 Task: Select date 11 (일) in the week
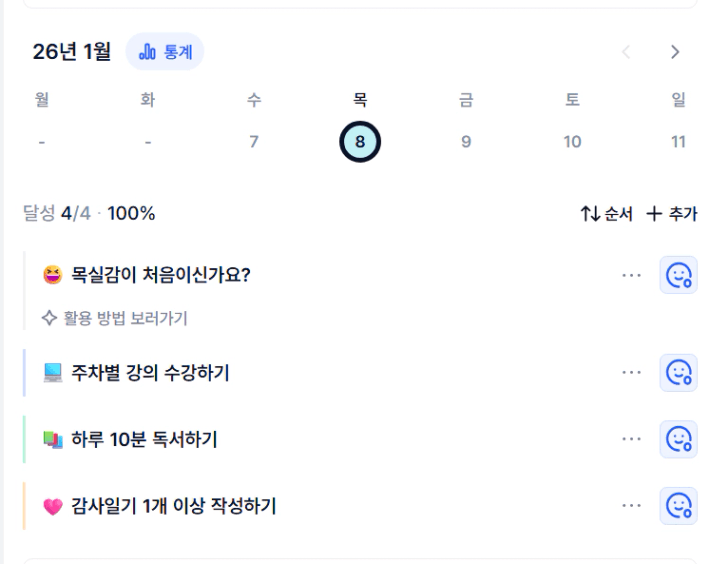678,142
